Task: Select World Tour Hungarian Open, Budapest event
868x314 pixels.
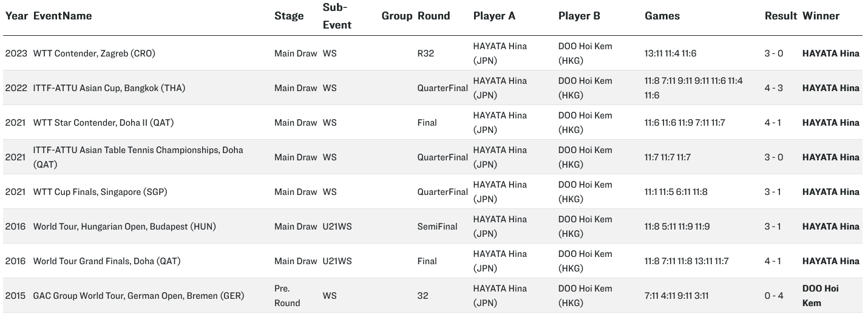Action: click(x=124, y=227)
